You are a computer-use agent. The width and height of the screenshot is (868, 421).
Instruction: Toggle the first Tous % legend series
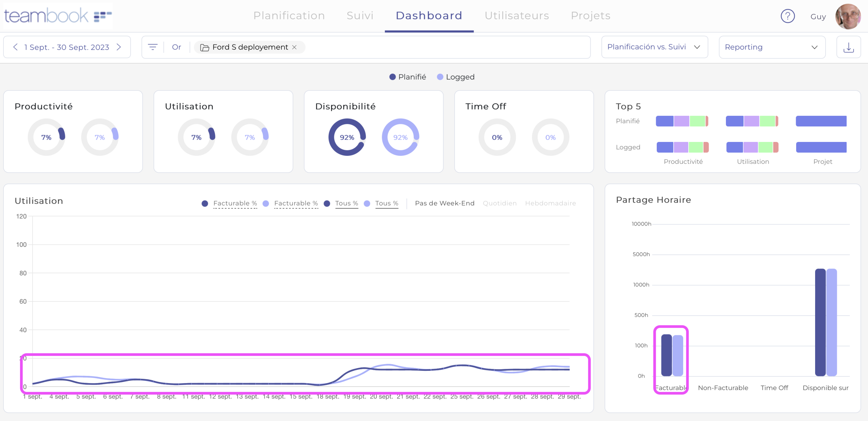tap(346, 203)
